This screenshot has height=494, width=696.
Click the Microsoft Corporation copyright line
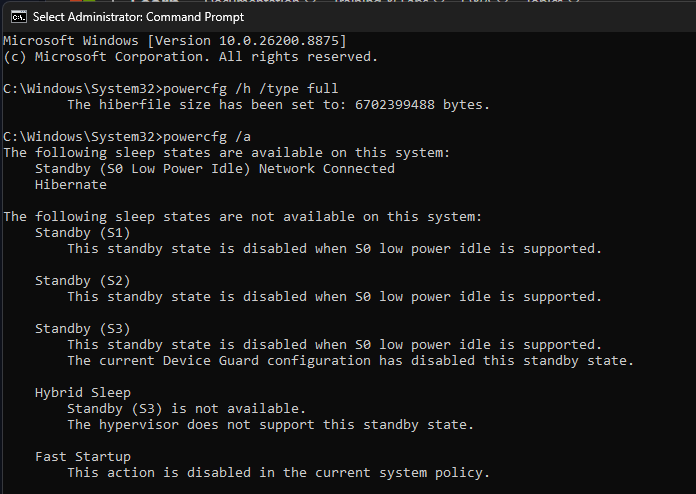190,57
